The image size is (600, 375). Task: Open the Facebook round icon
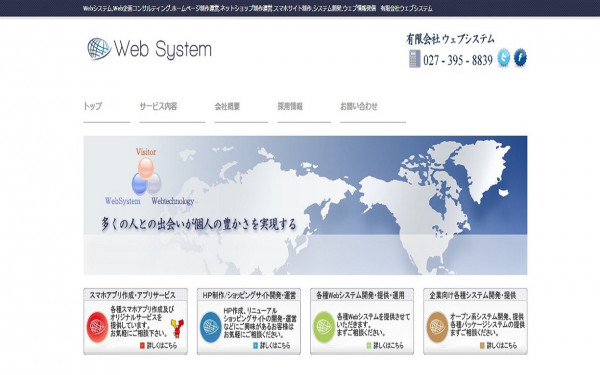(520, 57)
